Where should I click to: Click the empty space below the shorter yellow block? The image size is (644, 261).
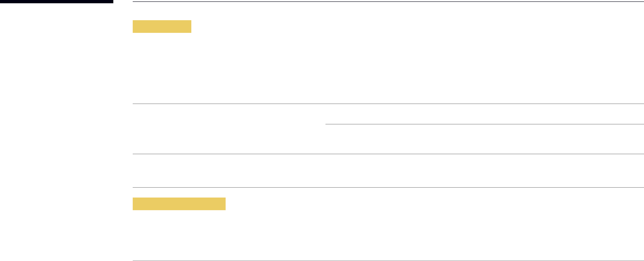[x=388, y=68]
